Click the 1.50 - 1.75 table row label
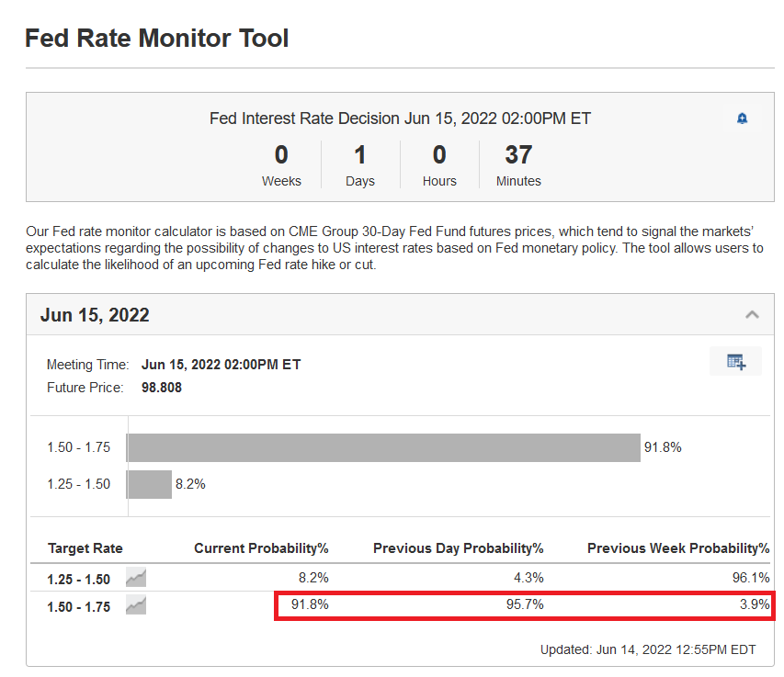 pyautogui.click(x=78, y=606)
